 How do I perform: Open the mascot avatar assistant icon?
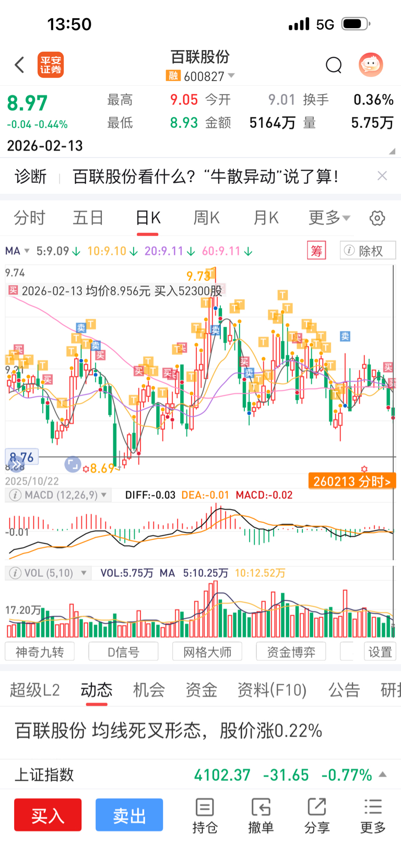pos(371,65)
